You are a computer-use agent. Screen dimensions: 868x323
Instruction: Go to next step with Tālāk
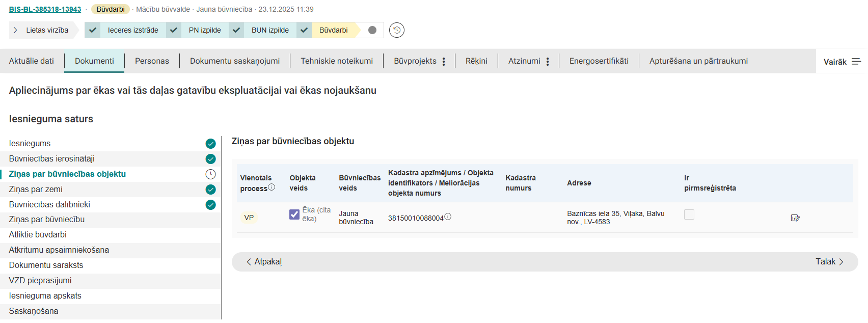click(829, 262)
